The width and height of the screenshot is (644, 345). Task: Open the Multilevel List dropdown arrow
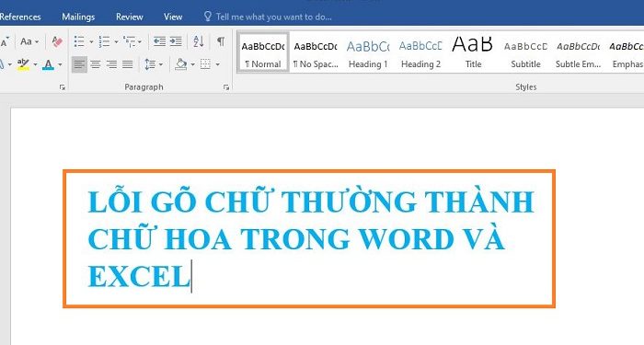(140, 42)
